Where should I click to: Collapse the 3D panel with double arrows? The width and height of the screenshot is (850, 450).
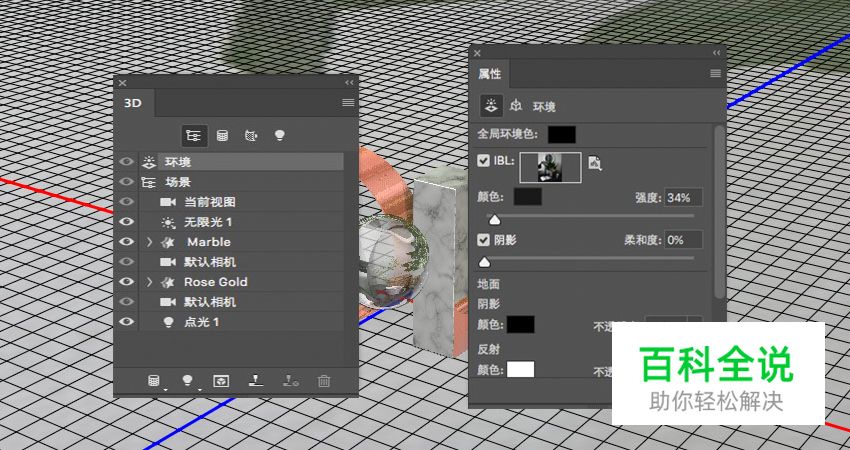[x=349, y=82]
